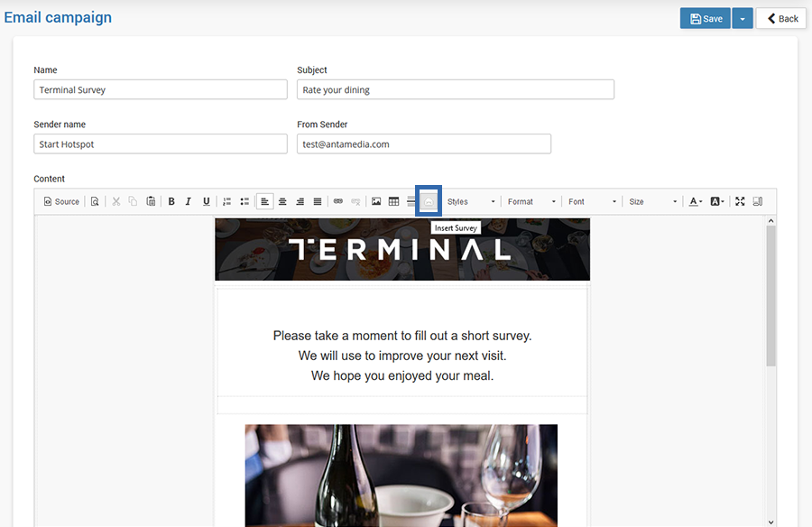Viewport: 812px width, 527px height.
Task: Open the Size dropdown menu
Action: pos(652,201)
